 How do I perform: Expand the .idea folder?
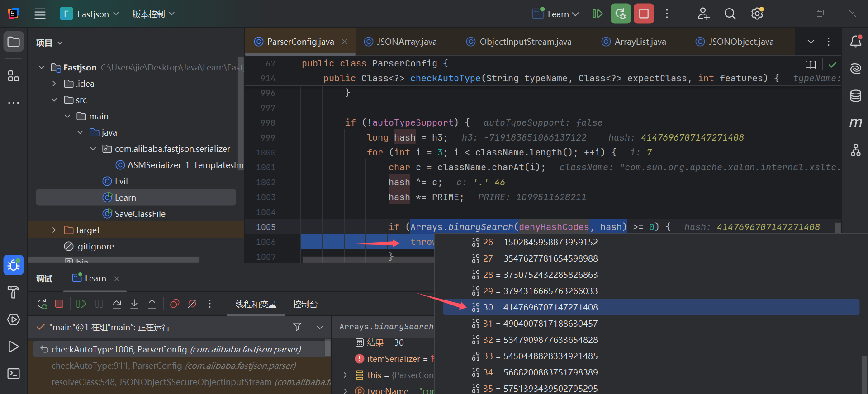point(54,84)
